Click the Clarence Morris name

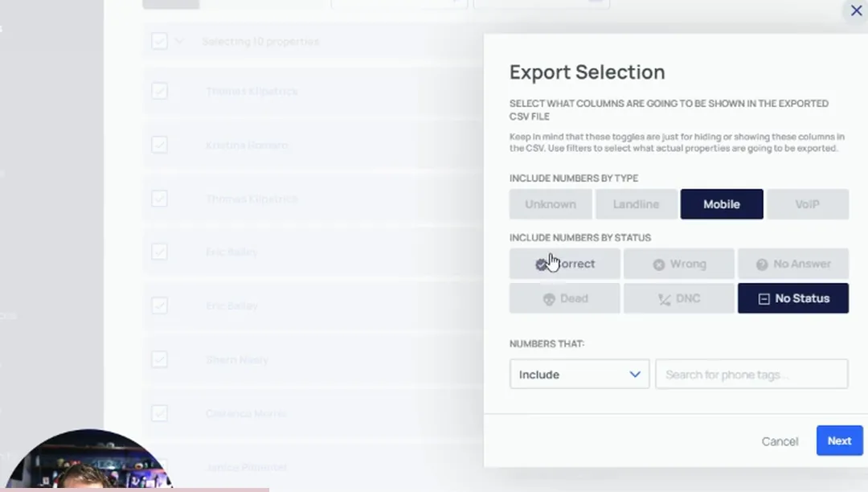point(246,413)
